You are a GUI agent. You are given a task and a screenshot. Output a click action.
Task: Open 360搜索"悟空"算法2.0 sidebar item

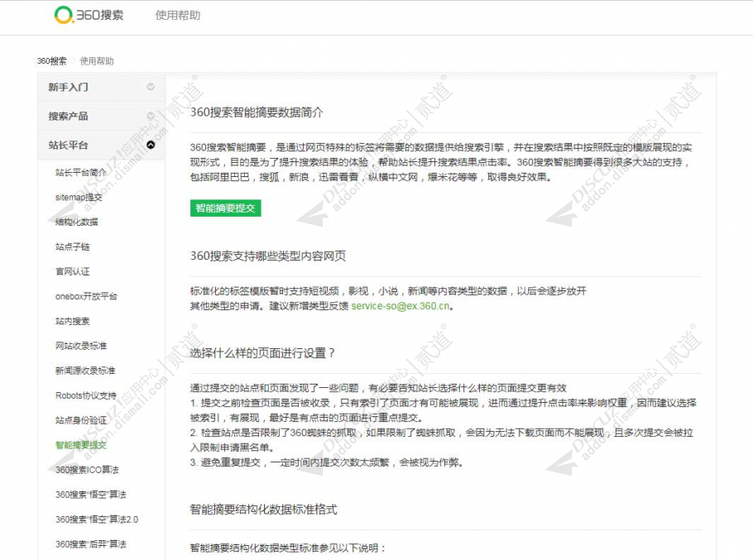(97, 519)
